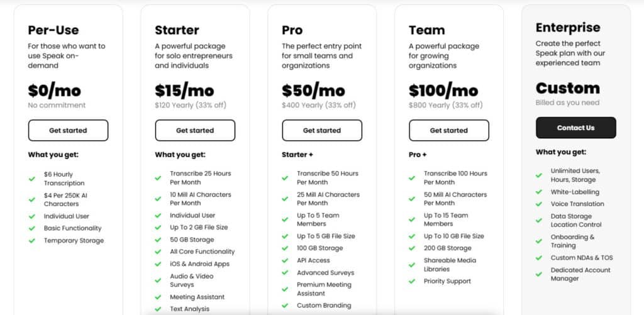The width and height of the screenshot is (644, 315).
Task: Click the check icon next to Custom Branding
Action: click(x=286, y=306)
